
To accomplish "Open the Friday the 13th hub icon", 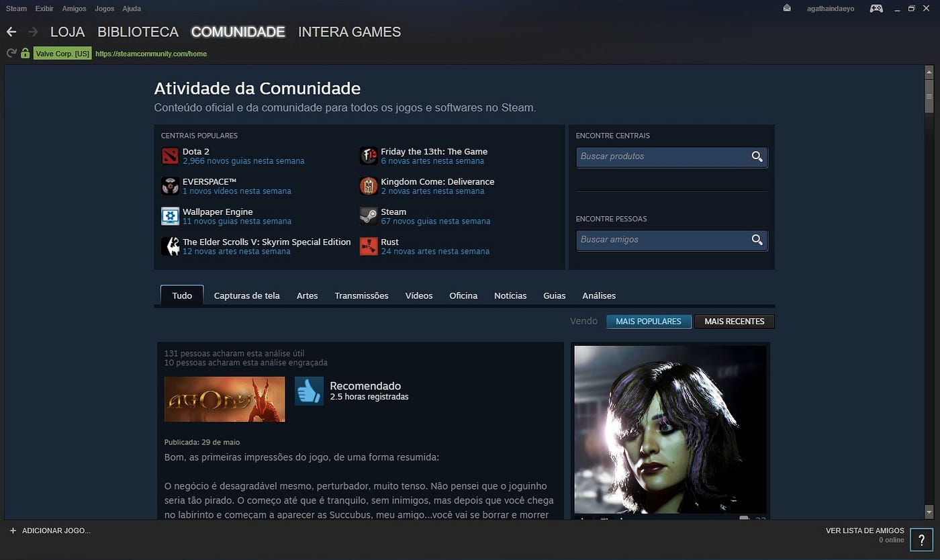I will click(x=369, y=156).
